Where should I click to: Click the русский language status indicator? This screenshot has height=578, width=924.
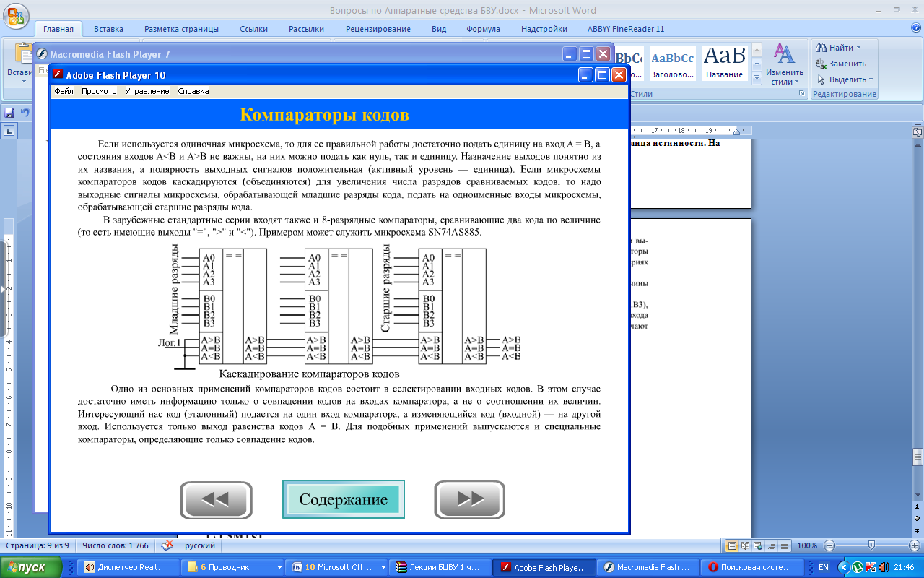200,545
